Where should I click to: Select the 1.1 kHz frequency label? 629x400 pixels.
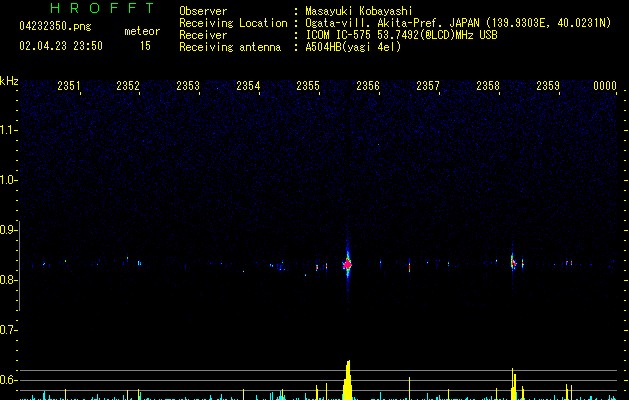8,130
